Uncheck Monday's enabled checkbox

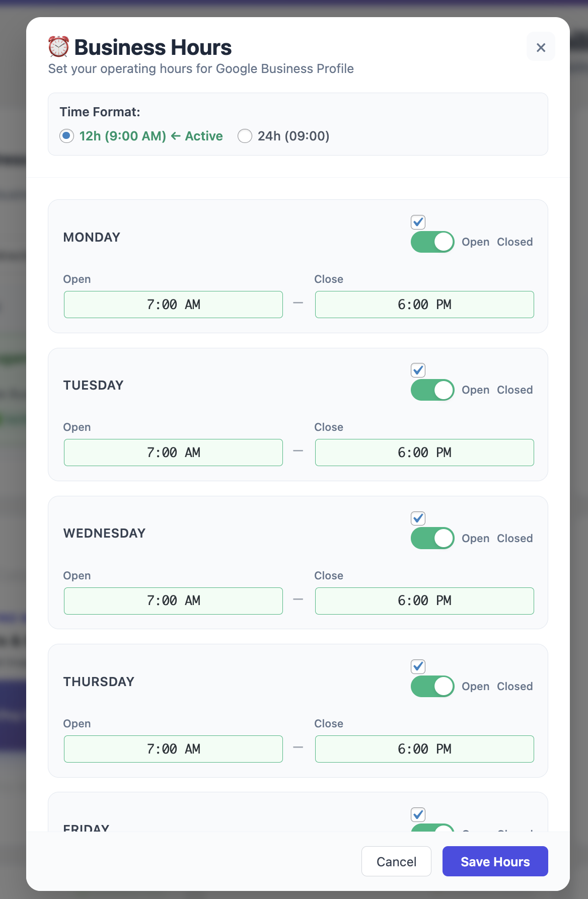click(417, 222)
